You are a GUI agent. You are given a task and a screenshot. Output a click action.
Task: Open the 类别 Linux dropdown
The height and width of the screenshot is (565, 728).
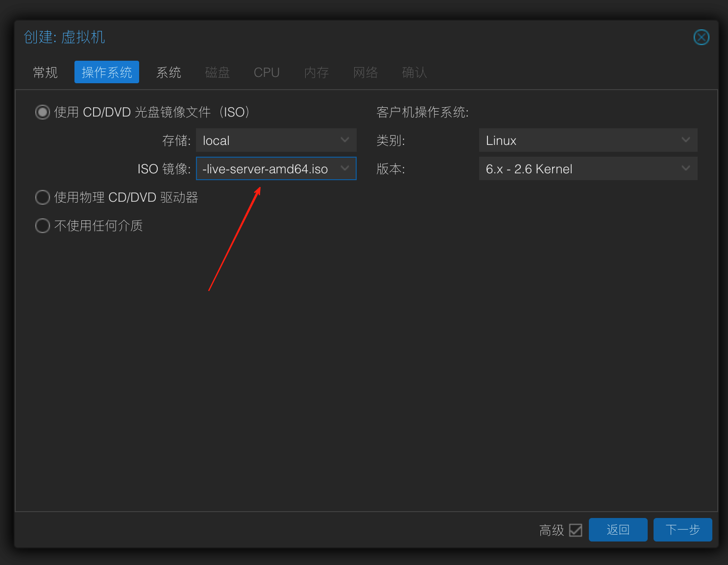[x=587, y=141]
